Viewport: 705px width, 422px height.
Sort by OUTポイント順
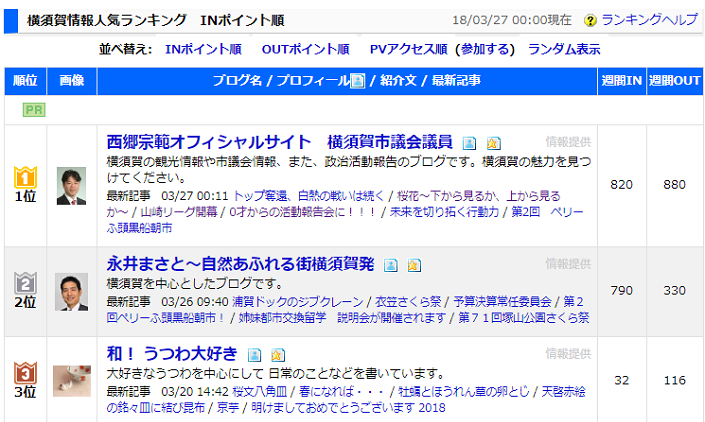point(305,49)
